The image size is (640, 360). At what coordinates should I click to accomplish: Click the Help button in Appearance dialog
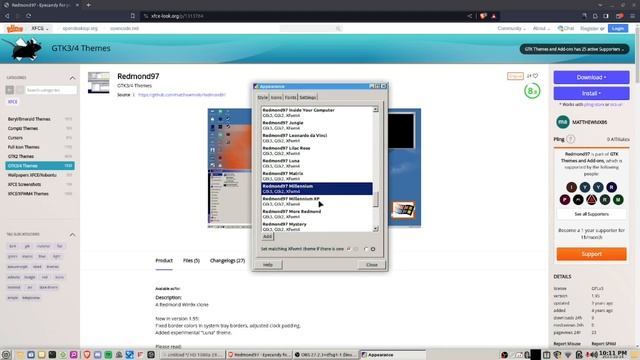[268, 264]
